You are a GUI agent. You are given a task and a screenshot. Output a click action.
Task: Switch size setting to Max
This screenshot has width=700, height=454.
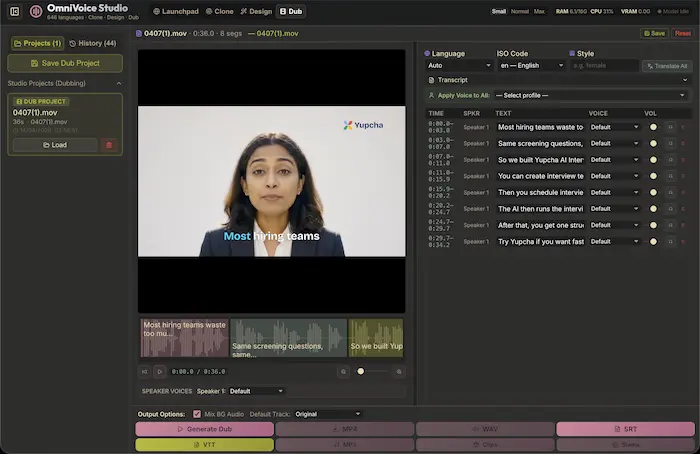540,11
